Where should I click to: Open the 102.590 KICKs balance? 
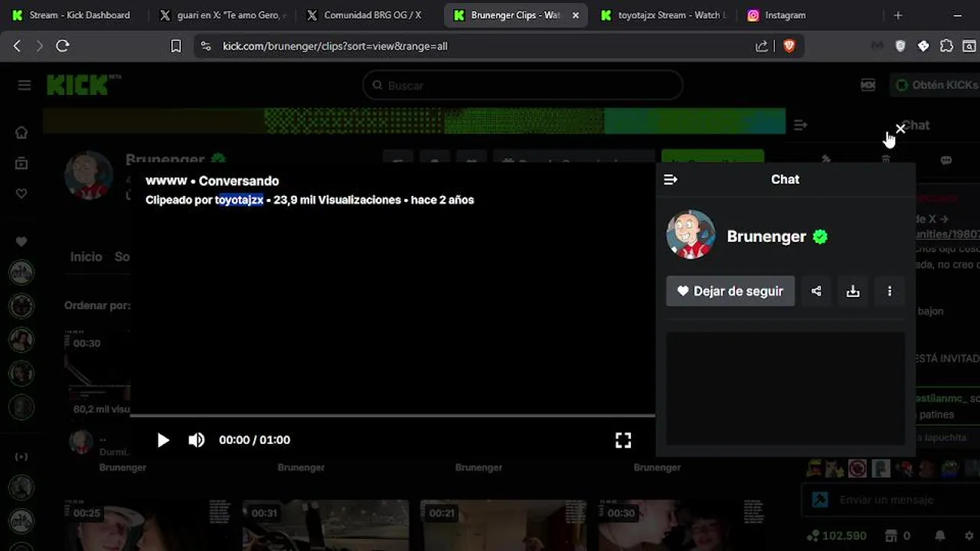click(x=836, y=536)
